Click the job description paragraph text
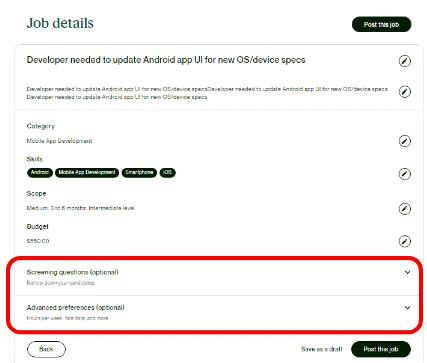427x363 pixels. (x=207, y=93)
